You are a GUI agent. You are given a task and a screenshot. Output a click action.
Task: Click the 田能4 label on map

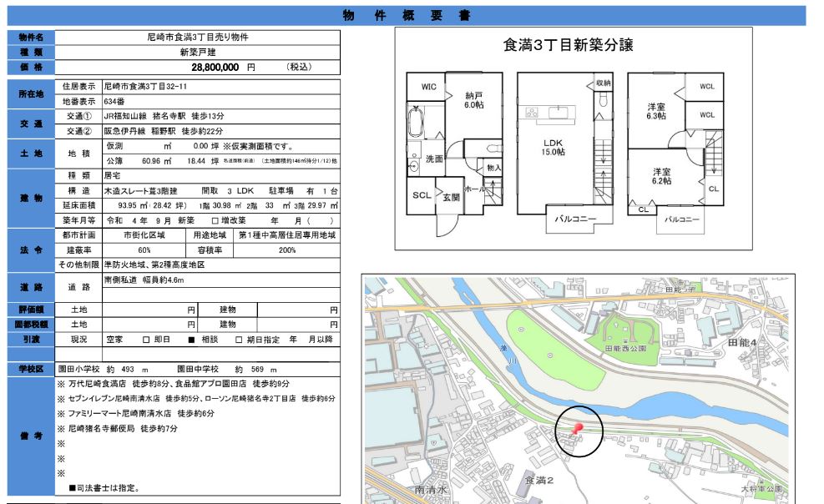click(742, 343)
